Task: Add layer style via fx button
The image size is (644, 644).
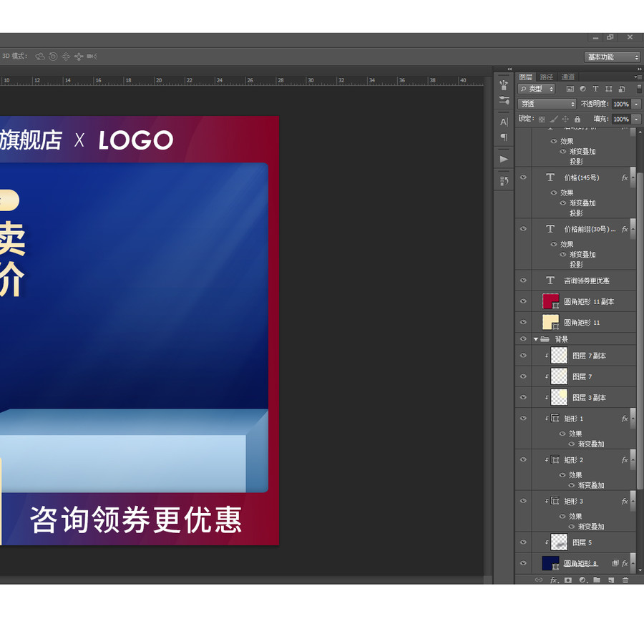Action: point(554,580)
